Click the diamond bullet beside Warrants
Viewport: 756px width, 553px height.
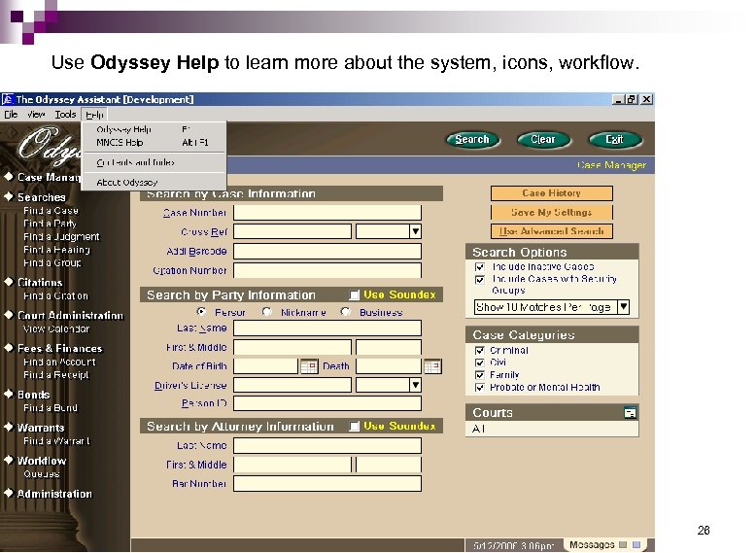pos(9,427)
